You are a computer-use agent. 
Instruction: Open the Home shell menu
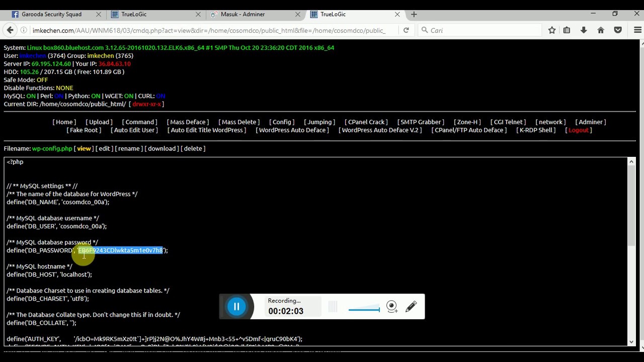click(64, 122)
